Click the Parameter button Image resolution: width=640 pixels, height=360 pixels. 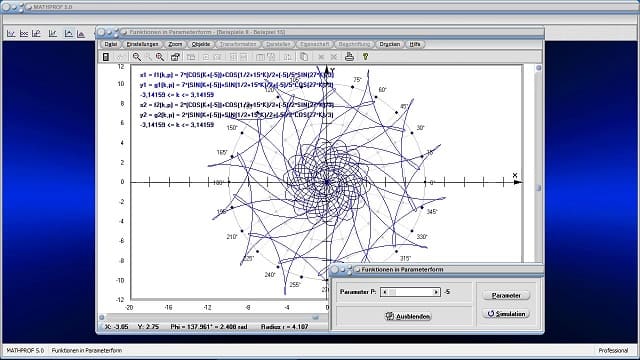coord(506,295)
